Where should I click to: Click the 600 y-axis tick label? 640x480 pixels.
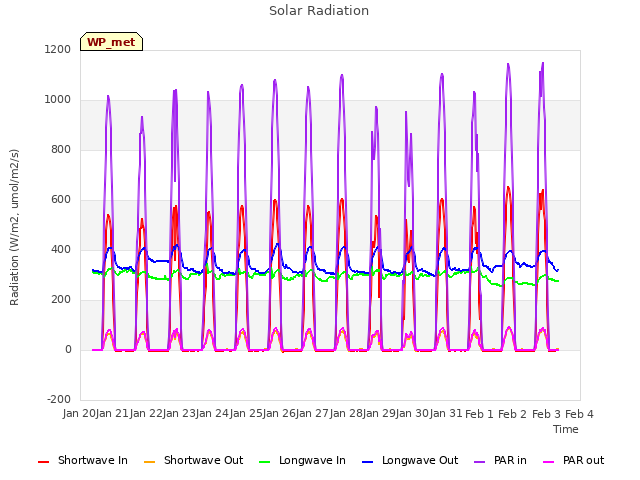click(61, 200)
